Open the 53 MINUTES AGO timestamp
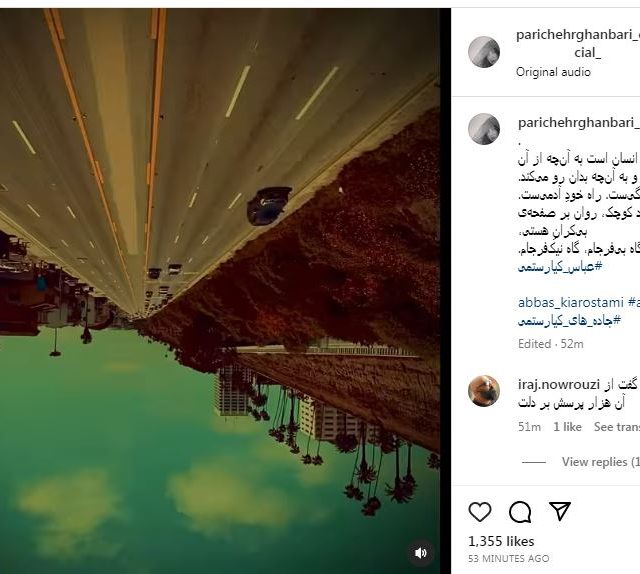 509,558
